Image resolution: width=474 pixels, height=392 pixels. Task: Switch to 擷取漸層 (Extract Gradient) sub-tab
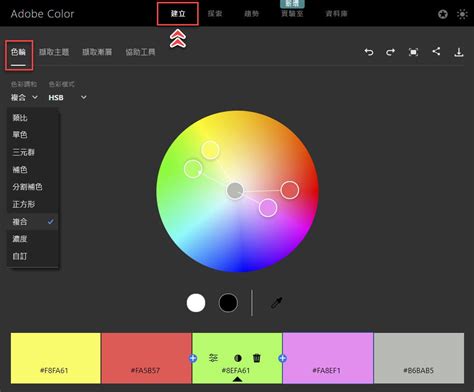click(x=97, y=52)
